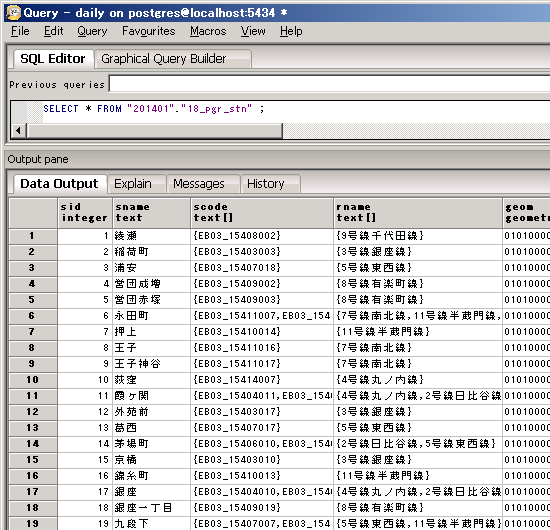The image size is (550, 530).
Task: Open the Favourites menu
Action: (x=148, y=31)
